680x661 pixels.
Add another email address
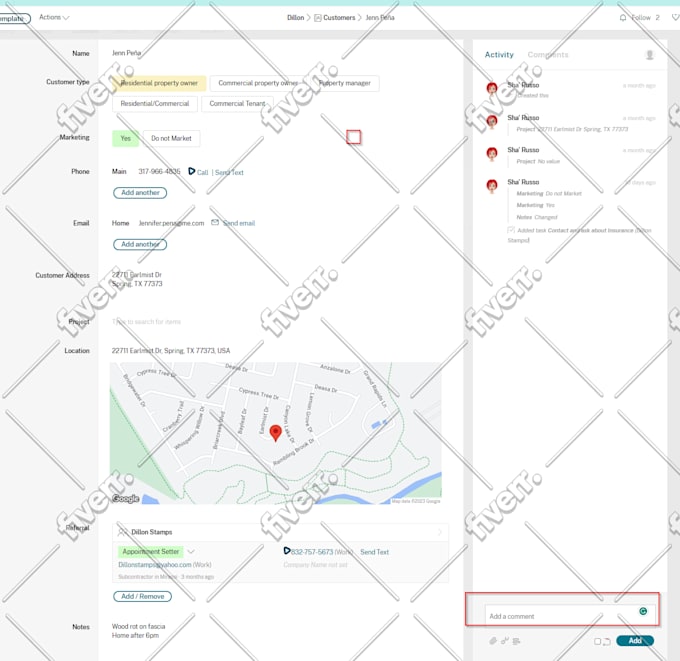[x=140, y=244]
